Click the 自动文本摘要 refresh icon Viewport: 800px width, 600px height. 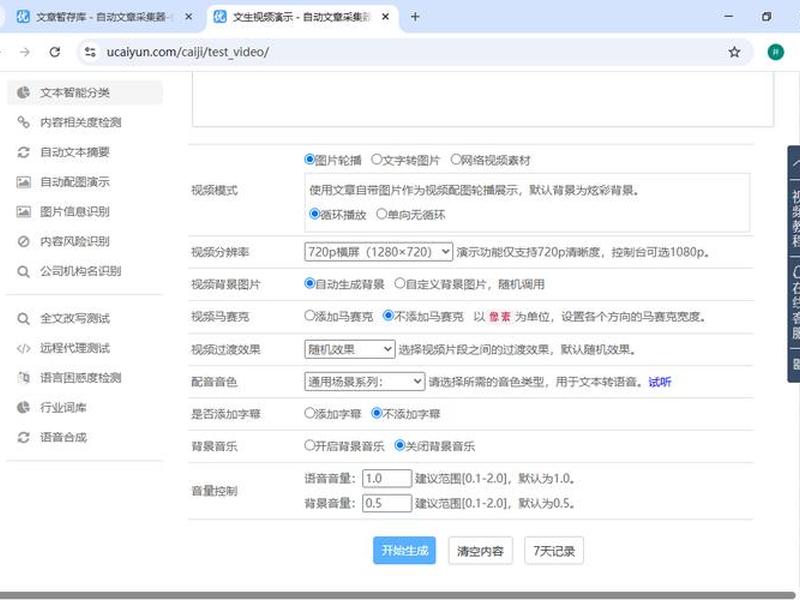[23, 152]
